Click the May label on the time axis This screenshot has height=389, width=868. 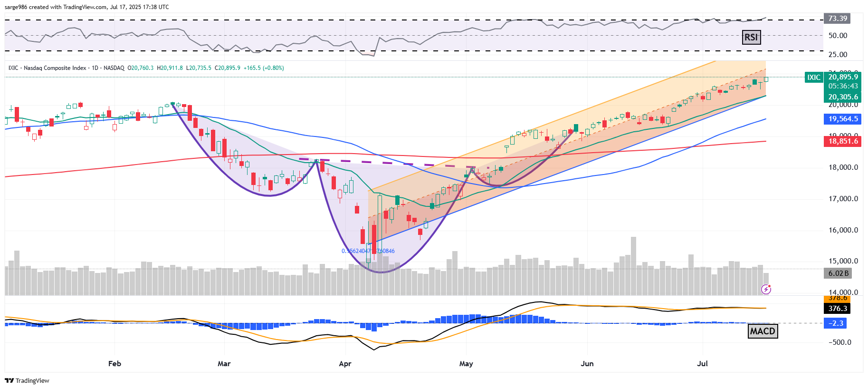tap(466, 364)
